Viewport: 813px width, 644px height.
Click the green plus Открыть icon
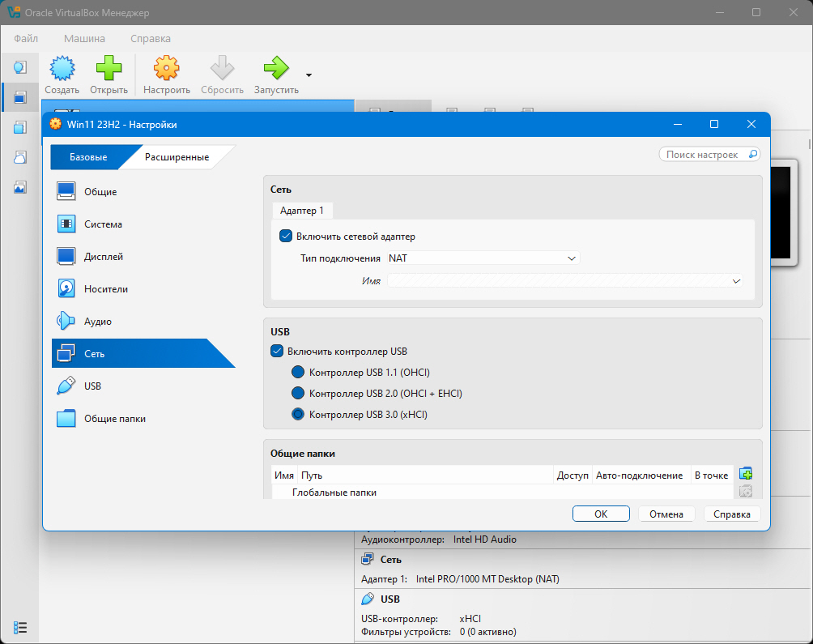pos(109,68)
